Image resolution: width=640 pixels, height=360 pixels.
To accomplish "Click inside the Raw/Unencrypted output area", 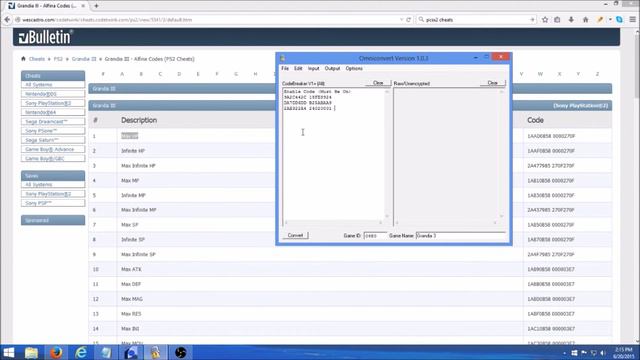I will click(446, 154).
